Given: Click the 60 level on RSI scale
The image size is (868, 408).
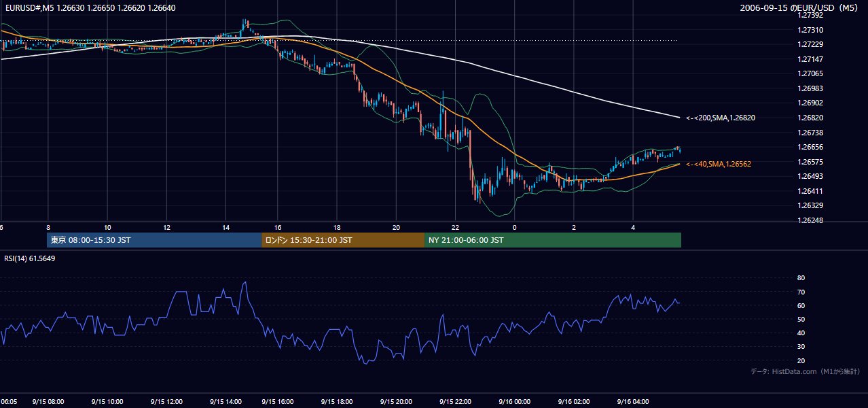Looking at the screenshot, I should click(801, 305).
